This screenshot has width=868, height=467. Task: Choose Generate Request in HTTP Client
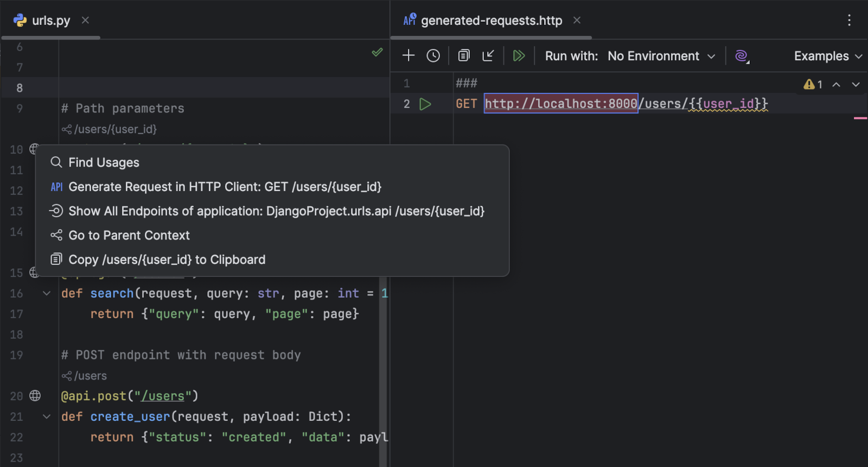click(x=225, y=187)
